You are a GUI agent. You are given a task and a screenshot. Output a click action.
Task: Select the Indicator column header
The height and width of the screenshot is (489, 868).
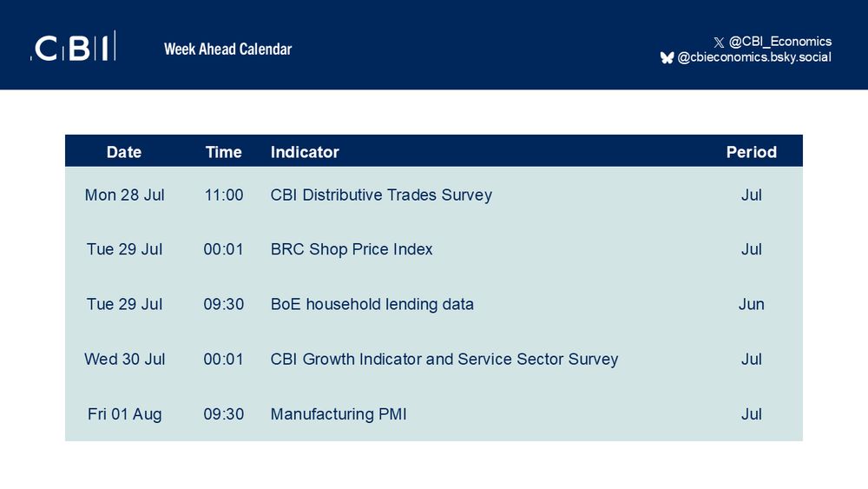pos(305,152)
